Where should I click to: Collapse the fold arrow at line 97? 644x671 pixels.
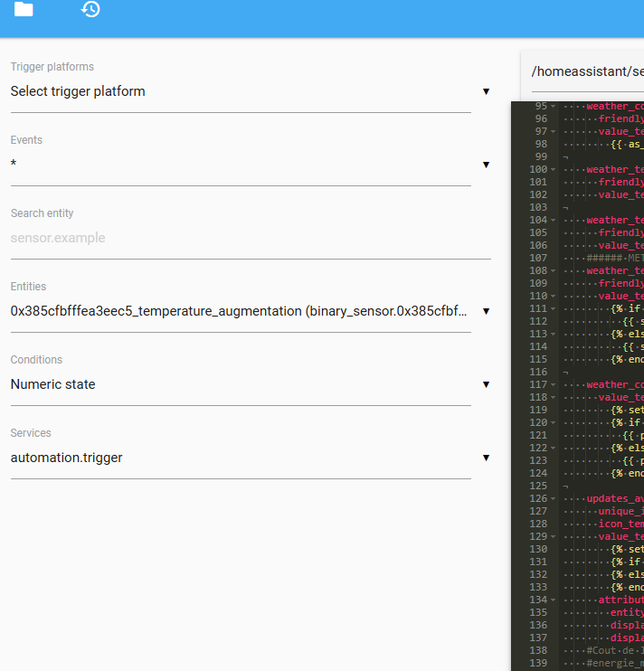[554, 131]
